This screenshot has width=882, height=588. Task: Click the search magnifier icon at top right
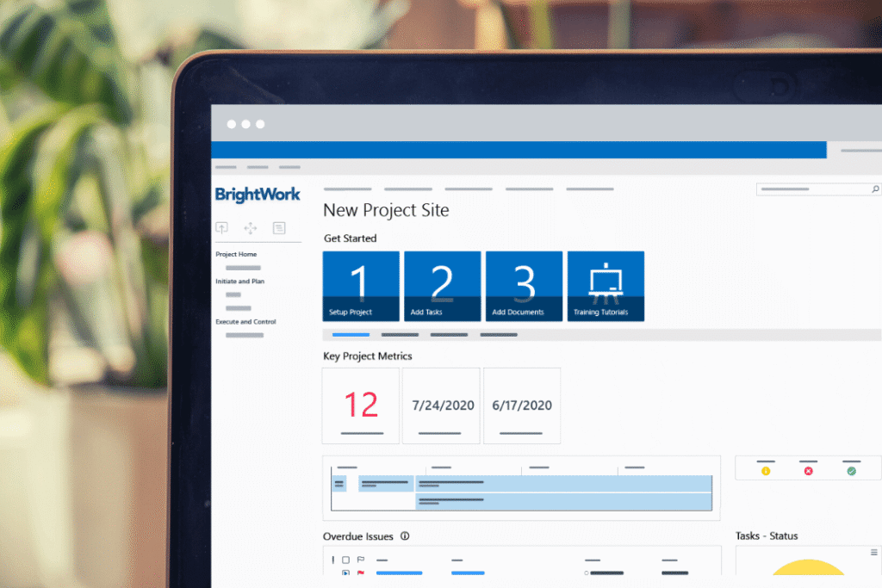876,189
